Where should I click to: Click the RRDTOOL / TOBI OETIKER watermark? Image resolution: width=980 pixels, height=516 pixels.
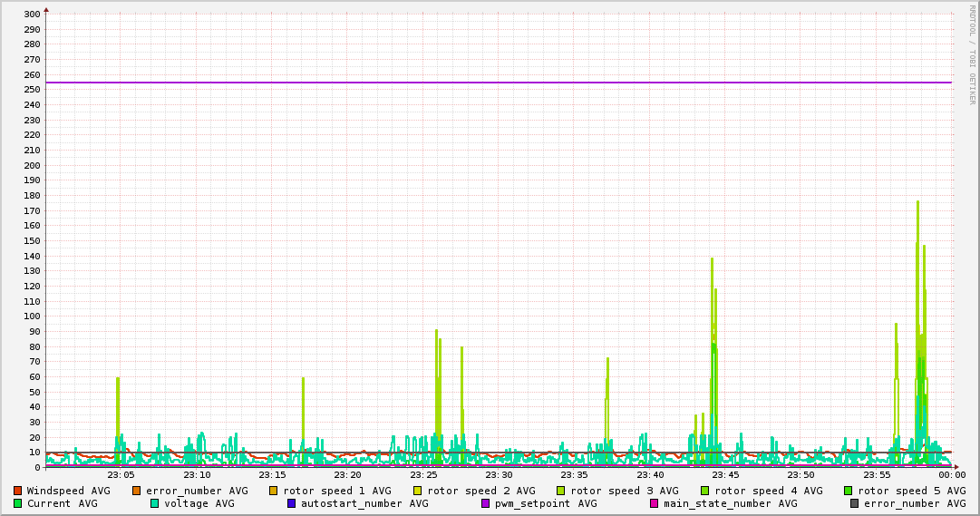point(972,54)
